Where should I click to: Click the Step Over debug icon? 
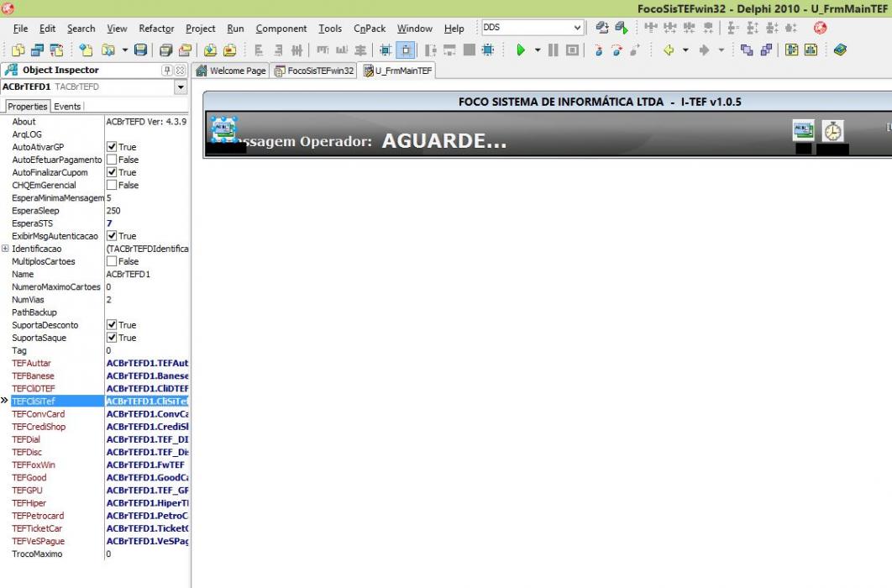click(617, 50)
